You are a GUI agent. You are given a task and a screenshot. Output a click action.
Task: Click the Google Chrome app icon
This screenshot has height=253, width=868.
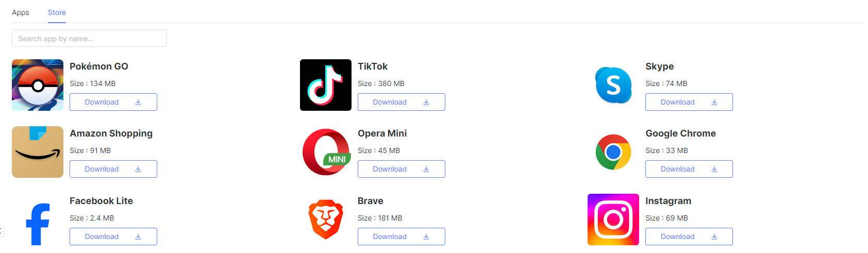point(613,152)
